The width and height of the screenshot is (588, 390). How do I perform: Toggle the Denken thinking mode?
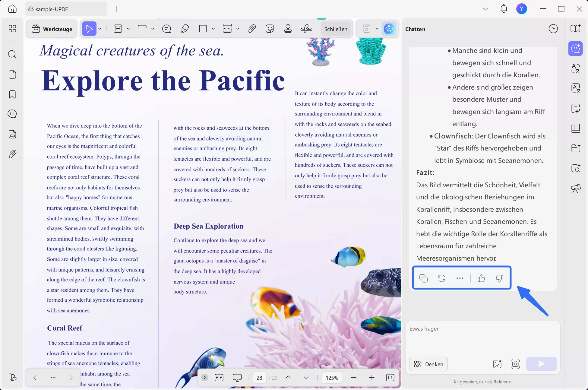pyautogui.click(x=428, y=364)
